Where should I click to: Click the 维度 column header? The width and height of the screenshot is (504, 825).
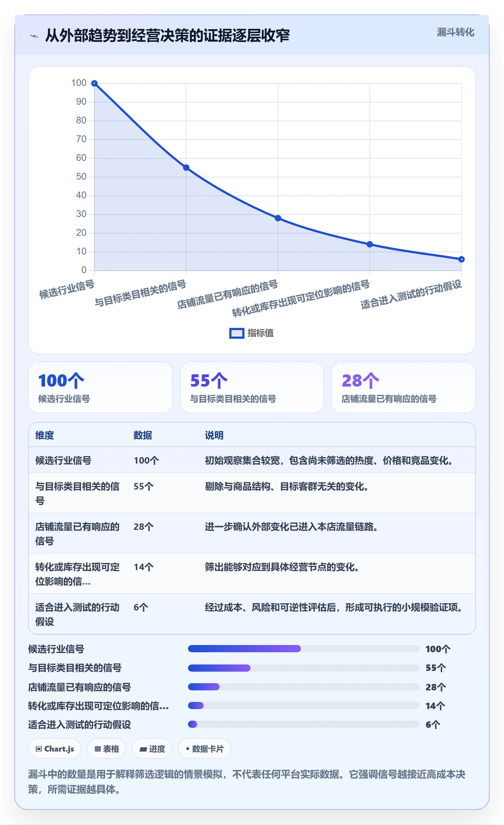[x=45, y=435]
